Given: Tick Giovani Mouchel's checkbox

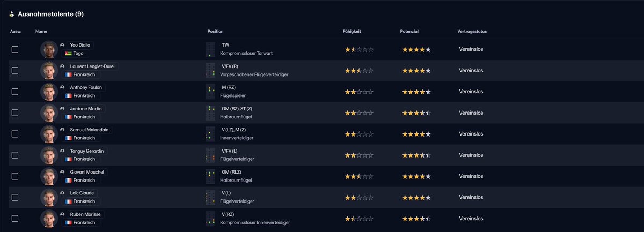Looking at the screenshot, I should pyautogui.click(x=15, y=176).
